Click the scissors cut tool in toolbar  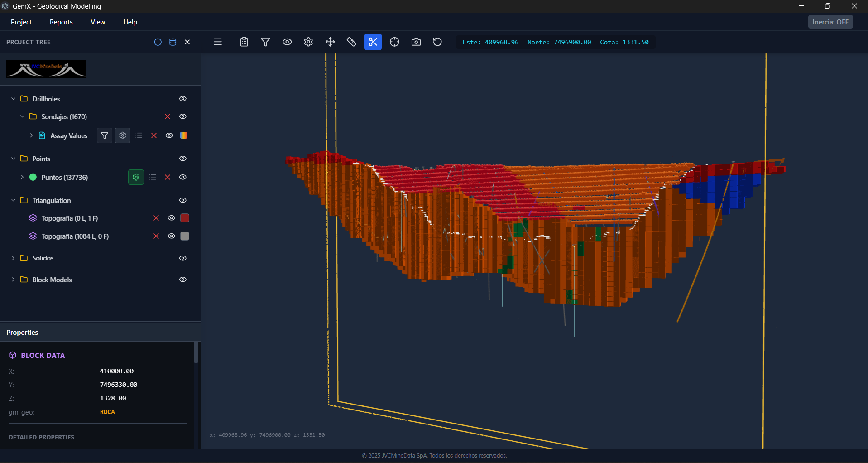(373, 42)
